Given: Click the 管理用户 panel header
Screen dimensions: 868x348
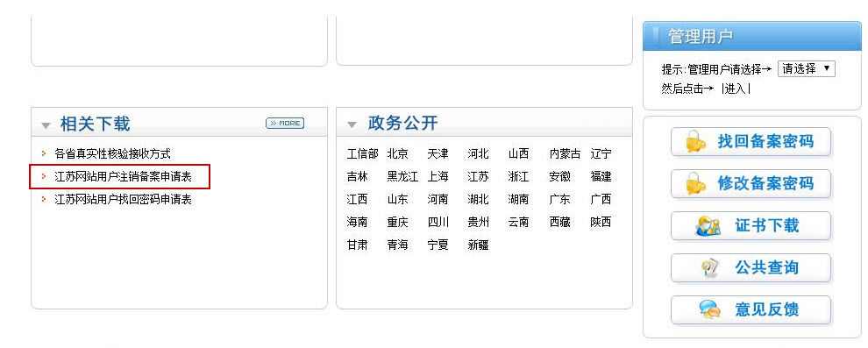Looking at the screenshot, I should pos(752,36).
